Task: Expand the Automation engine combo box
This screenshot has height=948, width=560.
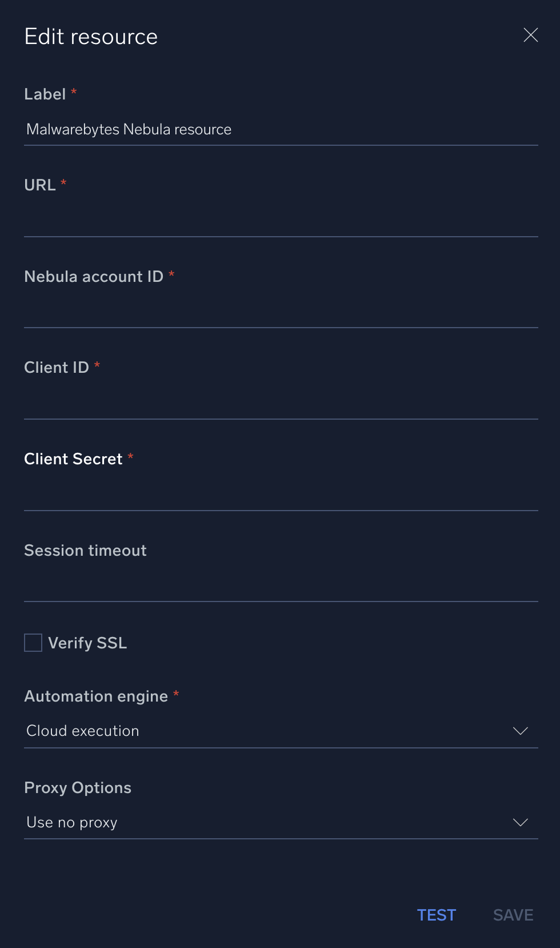Action: pyautogui.click(x=280, y=730)
